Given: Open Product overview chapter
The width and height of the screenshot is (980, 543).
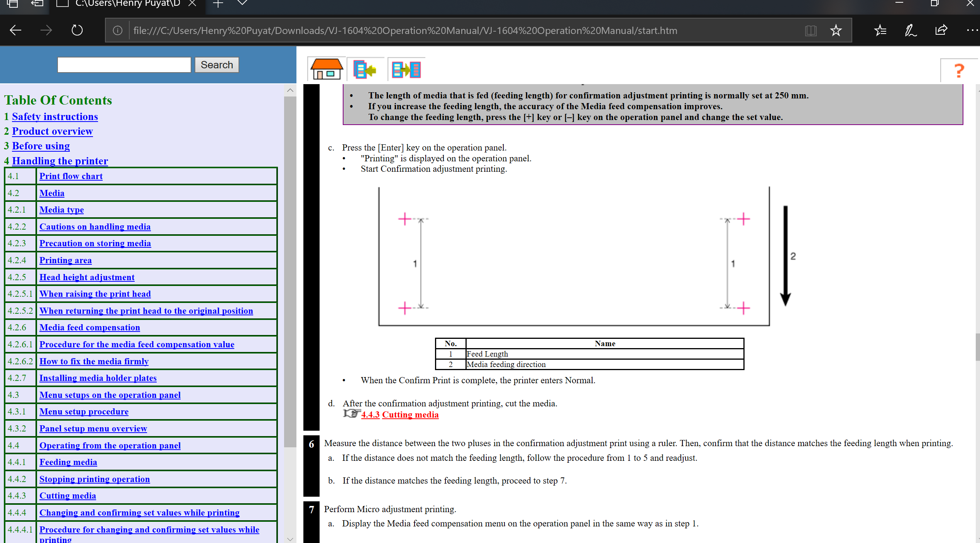Looking at the screenshot, I should [52, 131].
